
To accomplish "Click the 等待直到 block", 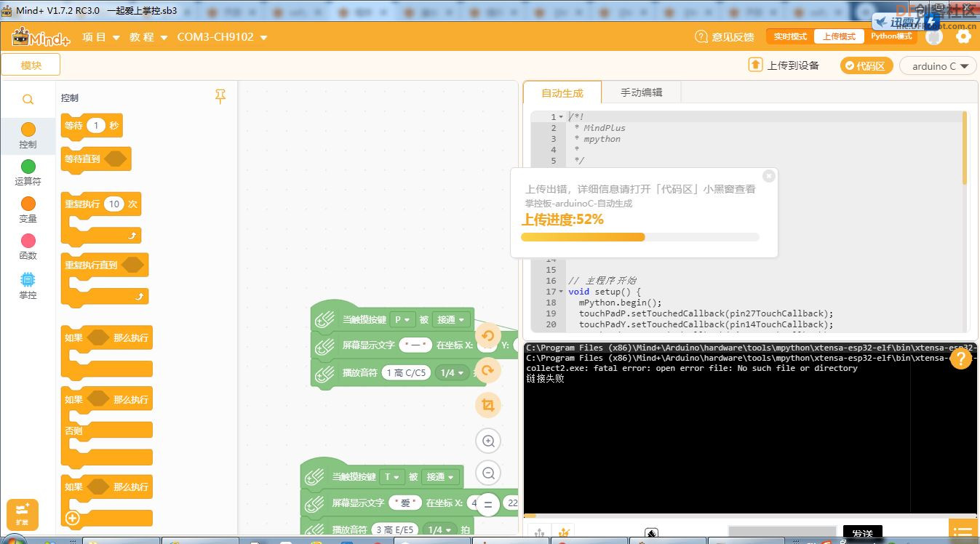I will coord(96,159).
